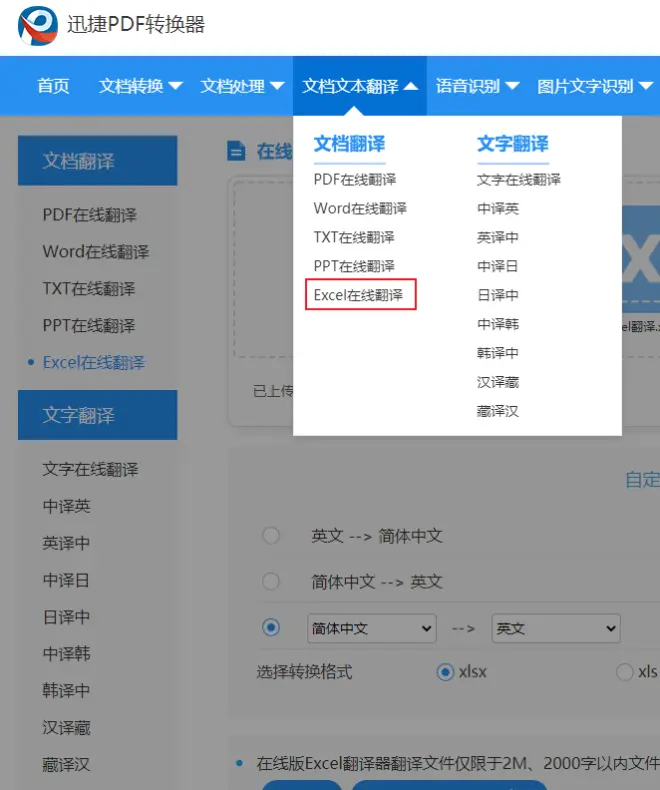660x790 pixels.
Task: Choose 藏译汉 in the dropdown panel
Action: [498, 411]
